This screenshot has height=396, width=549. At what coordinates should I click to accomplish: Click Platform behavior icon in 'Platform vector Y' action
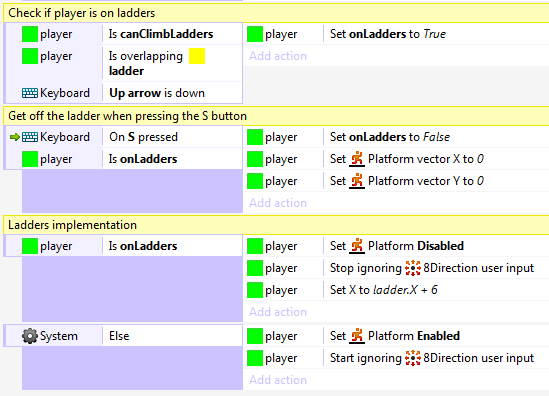pos(357,181)
